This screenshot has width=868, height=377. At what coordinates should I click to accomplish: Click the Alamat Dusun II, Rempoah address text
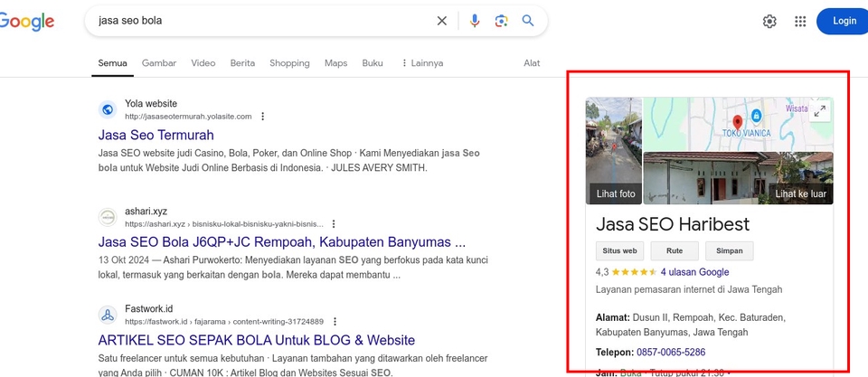point(691,325)
